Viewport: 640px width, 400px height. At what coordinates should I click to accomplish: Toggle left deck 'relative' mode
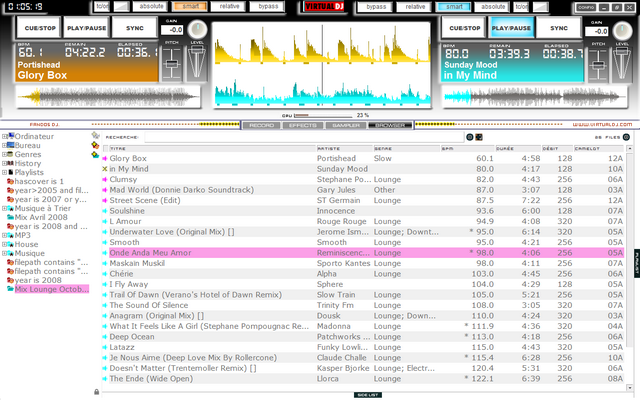pos(229,6)
